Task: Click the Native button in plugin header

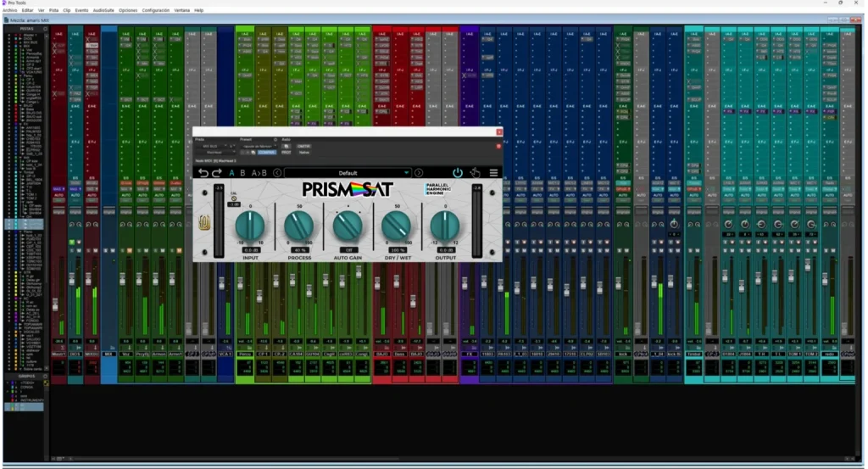Action: pos(304,153)
